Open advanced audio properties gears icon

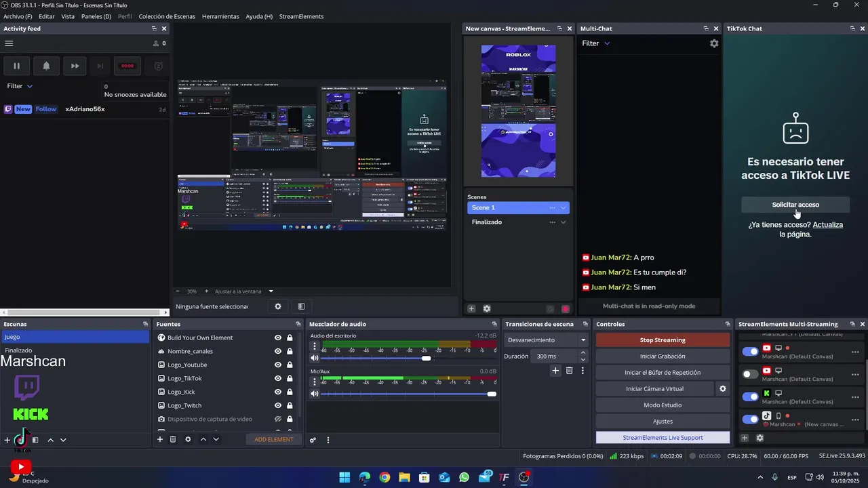click(313, 440)
